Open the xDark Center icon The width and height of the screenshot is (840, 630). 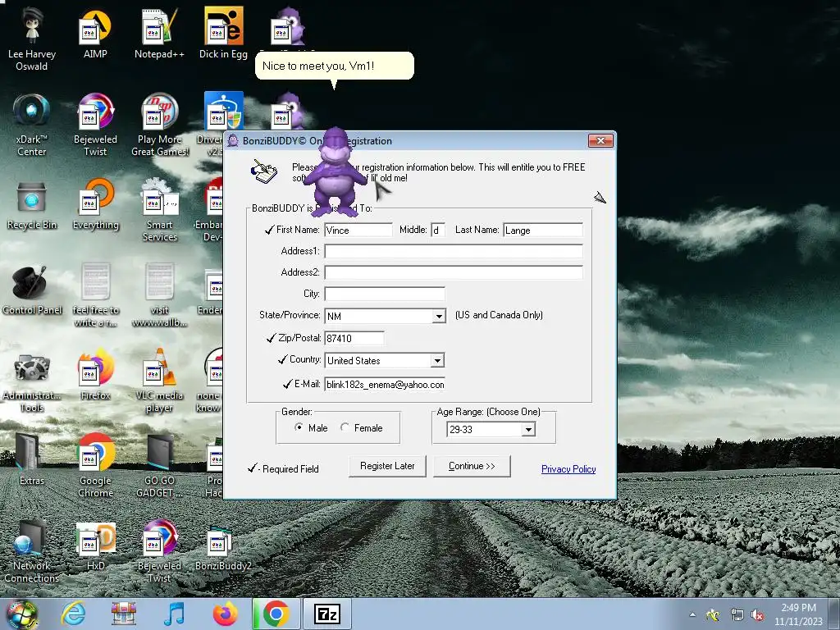click(32, 125)
